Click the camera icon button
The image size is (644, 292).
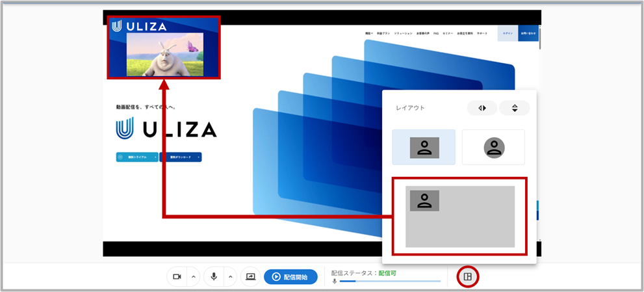point(177,277)
